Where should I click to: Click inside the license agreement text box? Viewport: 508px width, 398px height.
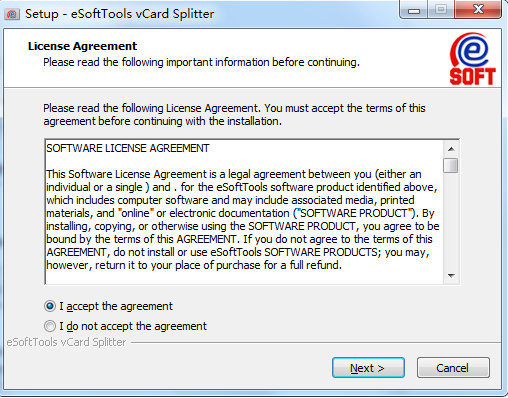pyautogui.click(x=244, y=212)
